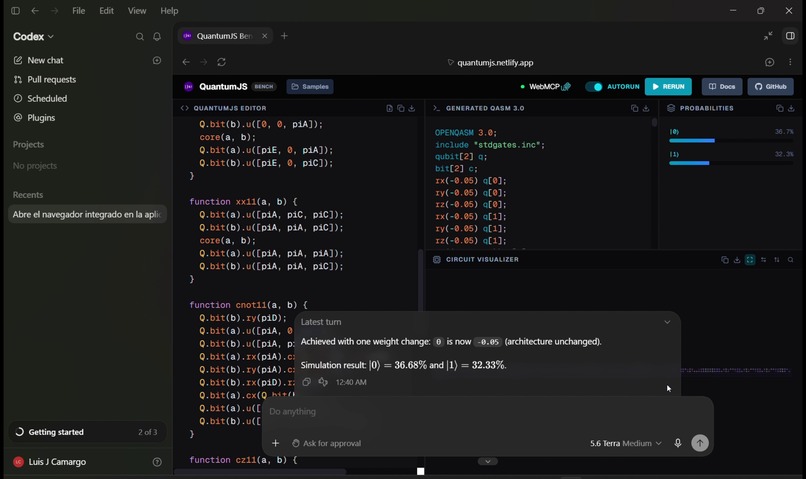
Task: Add a new browser tab
Action: pyautogui.click(x=284, y=36)
